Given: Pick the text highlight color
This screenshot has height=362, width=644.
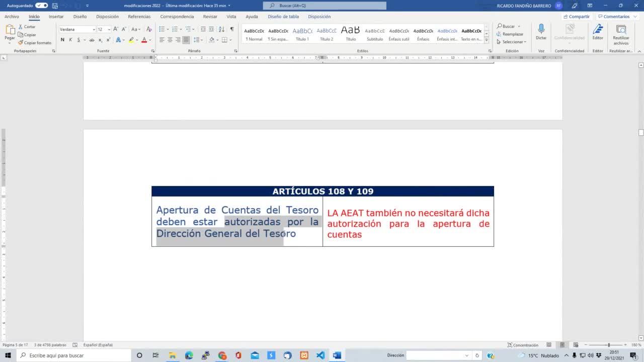Looking at the screenshot, I should click(x=131, y=40).
